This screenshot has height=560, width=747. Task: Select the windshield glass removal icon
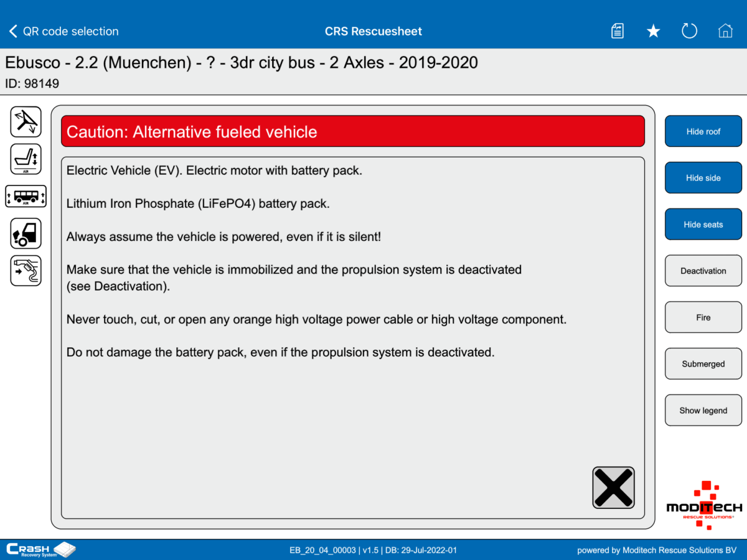pos(26,121)
